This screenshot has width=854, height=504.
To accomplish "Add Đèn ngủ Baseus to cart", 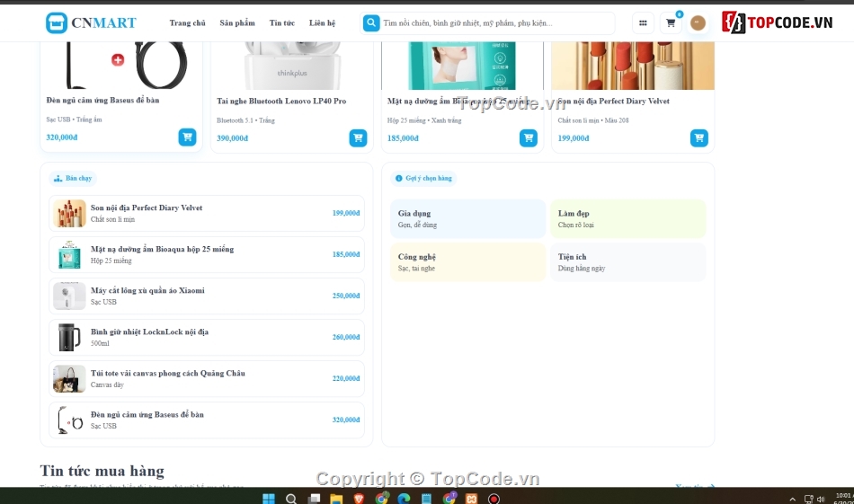I will [187, 137].
